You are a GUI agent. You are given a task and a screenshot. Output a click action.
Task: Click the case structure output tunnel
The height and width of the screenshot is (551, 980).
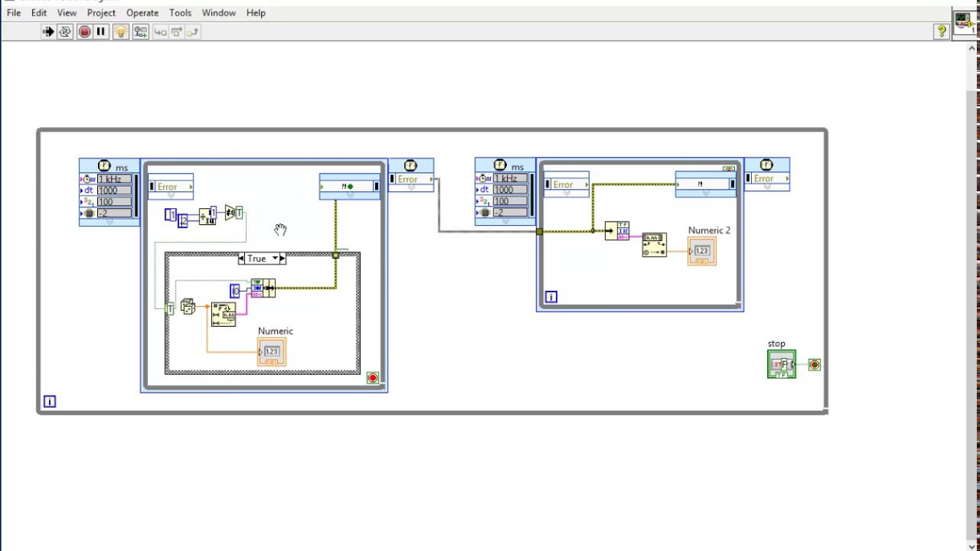tap(335, 255)
